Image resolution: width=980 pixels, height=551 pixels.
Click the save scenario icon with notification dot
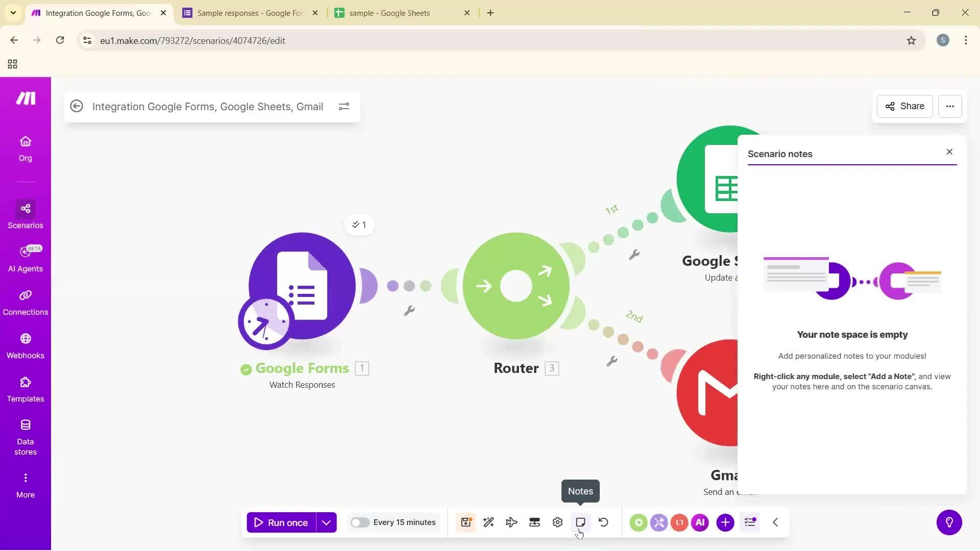[x=465, y=522]
